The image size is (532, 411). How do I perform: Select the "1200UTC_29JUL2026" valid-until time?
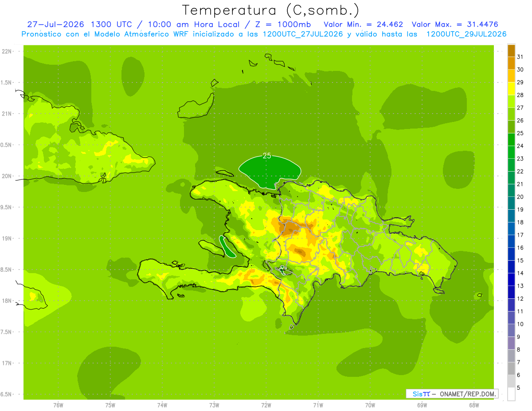(466, 34)
